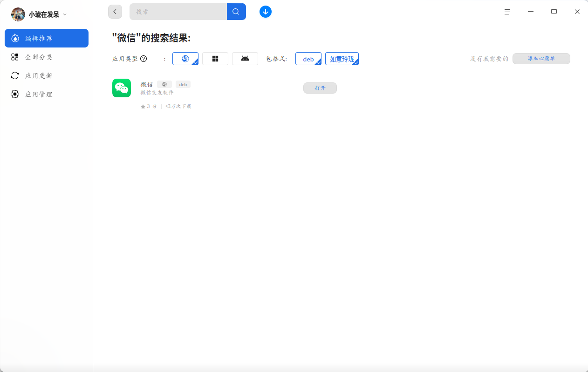Image resolution: width=588 pixels, height=372 pixels.
Task: Click the search input field
Action: pyautogui.click(x=178, y=12)
